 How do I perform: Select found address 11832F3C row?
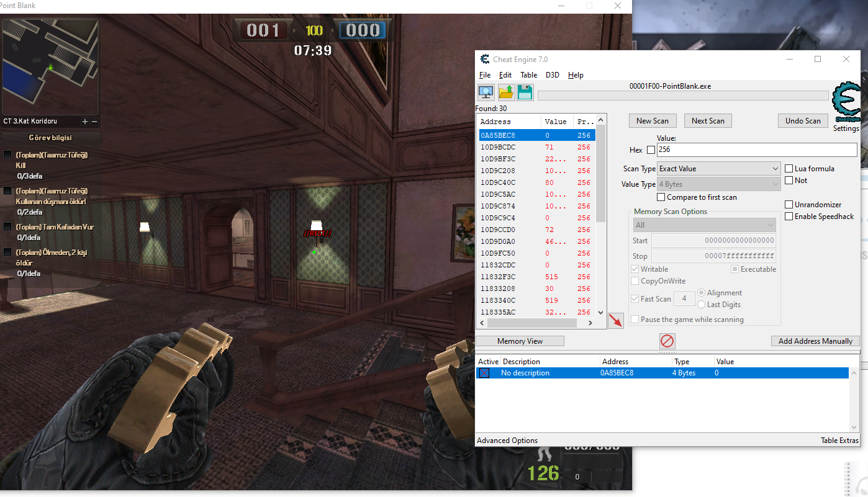(x=536, y=277)
